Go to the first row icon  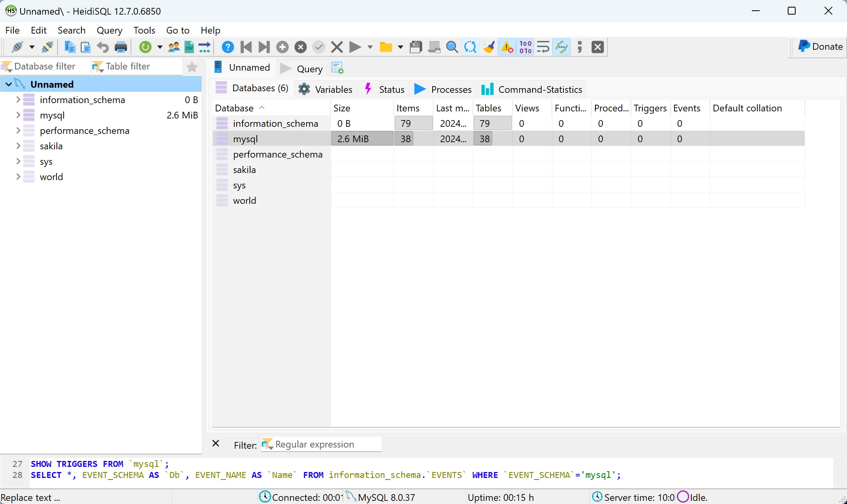[246, 47]
